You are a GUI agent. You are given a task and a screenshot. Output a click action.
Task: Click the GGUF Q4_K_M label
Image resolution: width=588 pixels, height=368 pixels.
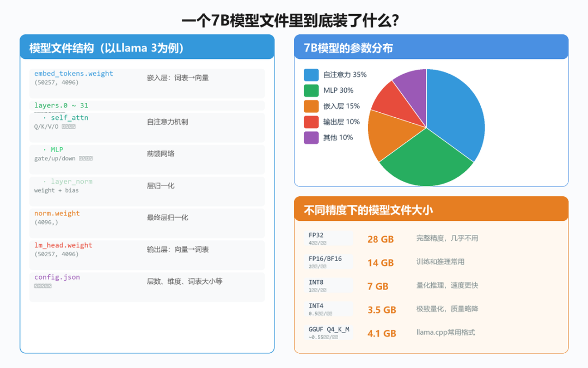329,329
